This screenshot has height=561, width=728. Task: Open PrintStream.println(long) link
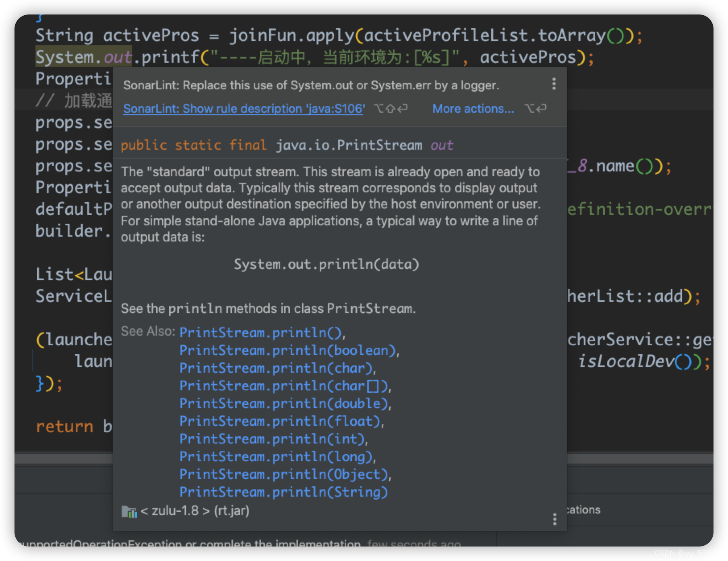tap(276, 457)
